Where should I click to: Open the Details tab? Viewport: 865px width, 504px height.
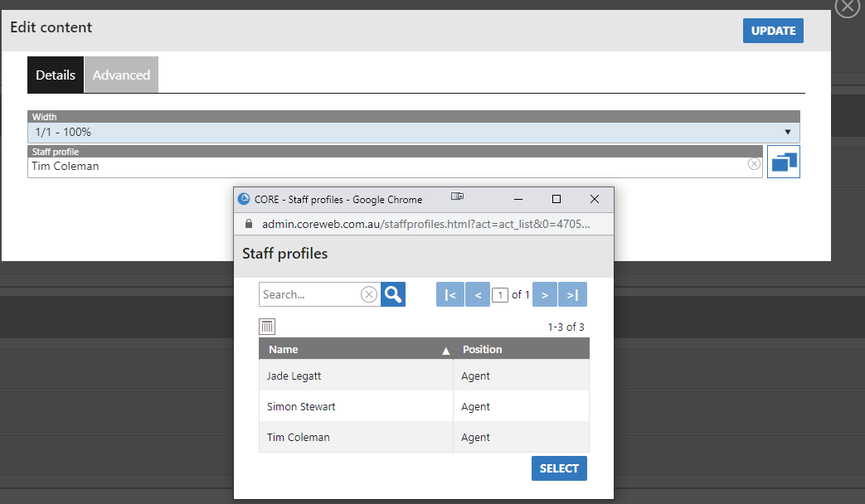pyautogui.click(x=56, y=75)
